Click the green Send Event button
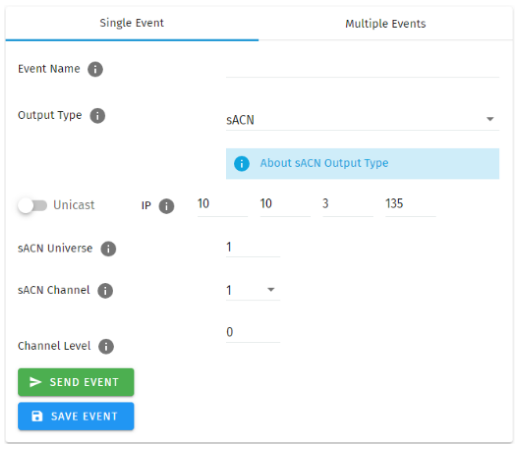This screenshot has width=522, height=450. click(76, 382)
